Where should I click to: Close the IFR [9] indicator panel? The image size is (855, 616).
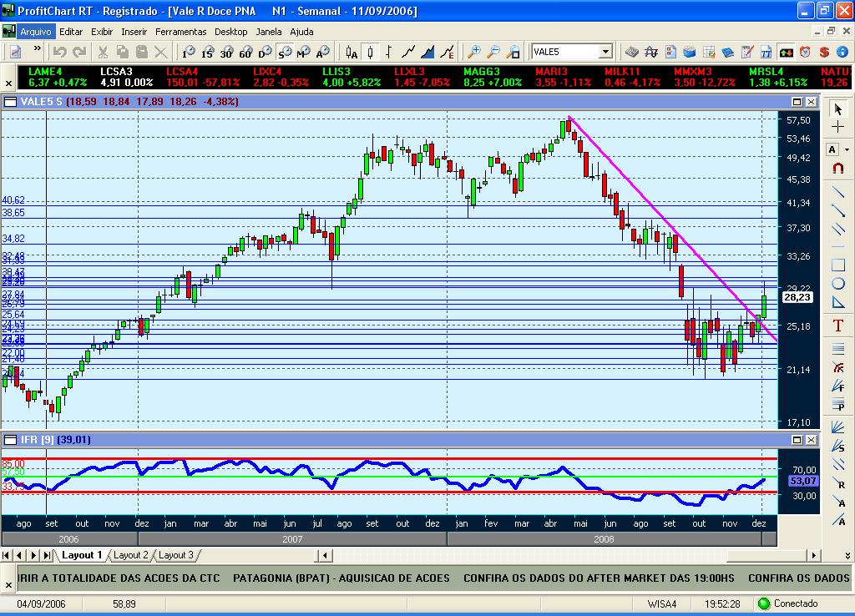pyautogui.click(x=812, y=439)
